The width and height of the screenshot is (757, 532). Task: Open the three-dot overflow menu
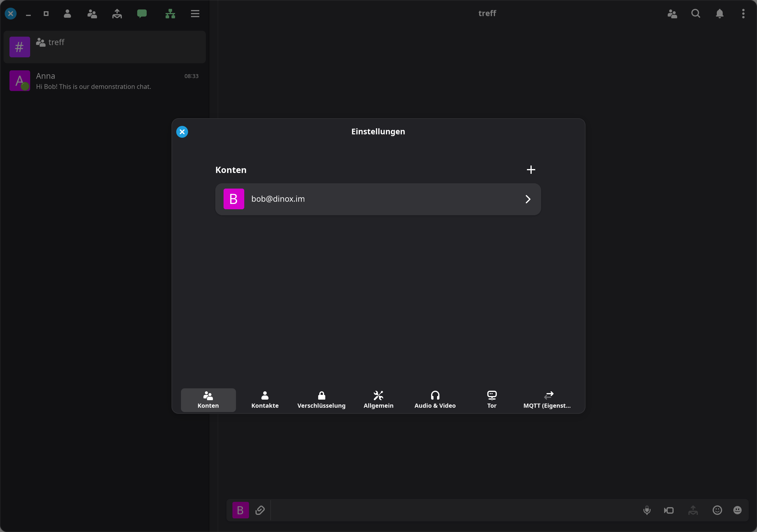click(x=743, y=14)
